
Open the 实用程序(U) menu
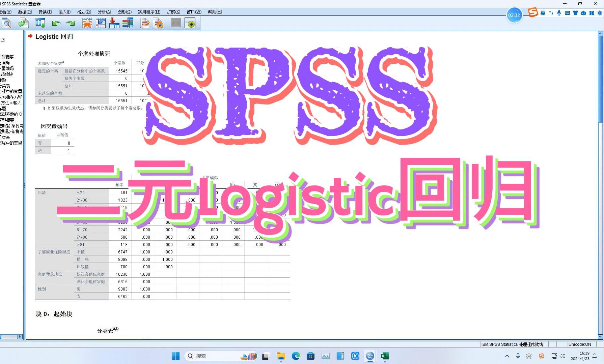(149, 12)
